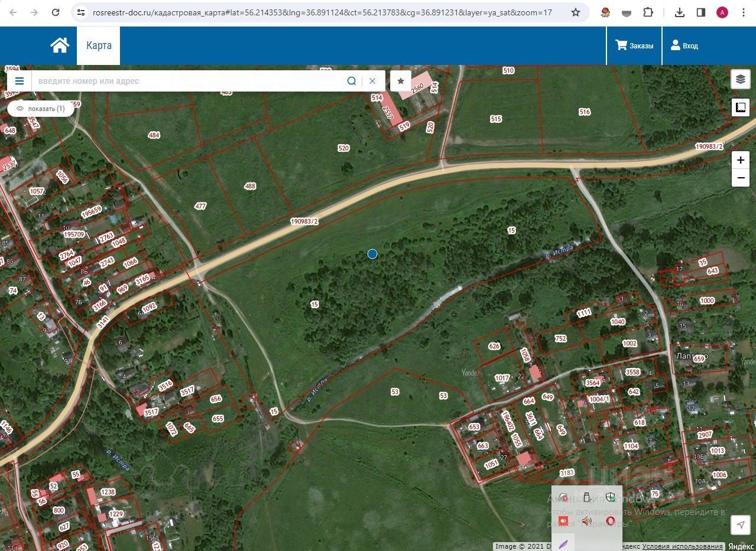Open Chrome downloads icon

coord(680,12)
